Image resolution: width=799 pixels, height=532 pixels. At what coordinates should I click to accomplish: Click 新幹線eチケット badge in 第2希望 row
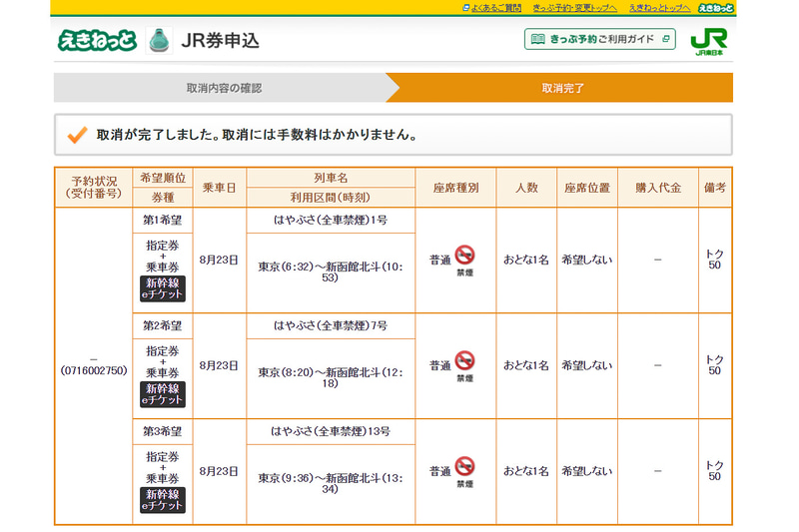click(x=163, y=394)
